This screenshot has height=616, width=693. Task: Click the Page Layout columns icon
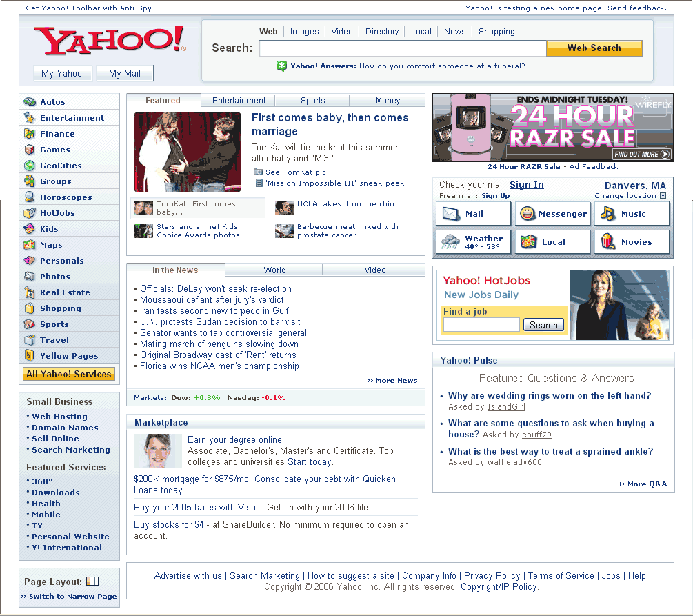[92, 582]
